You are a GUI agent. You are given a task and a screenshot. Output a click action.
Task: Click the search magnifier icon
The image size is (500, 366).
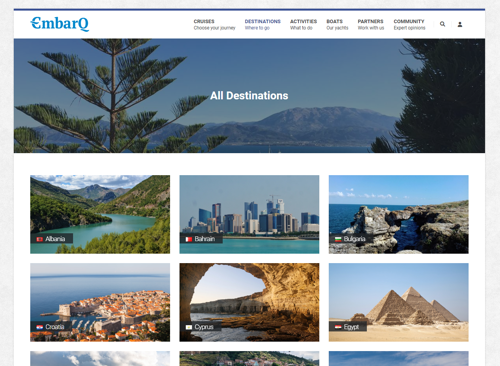pos(442,24)
